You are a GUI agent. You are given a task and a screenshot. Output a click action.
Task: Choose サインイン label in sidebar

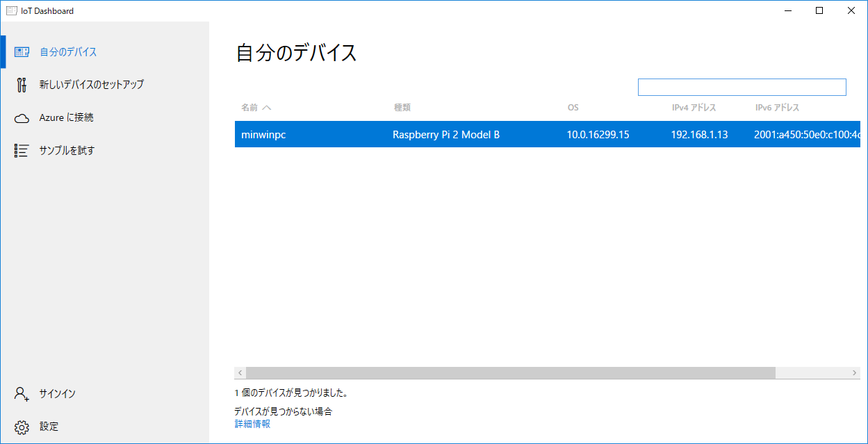pos(58,394)
